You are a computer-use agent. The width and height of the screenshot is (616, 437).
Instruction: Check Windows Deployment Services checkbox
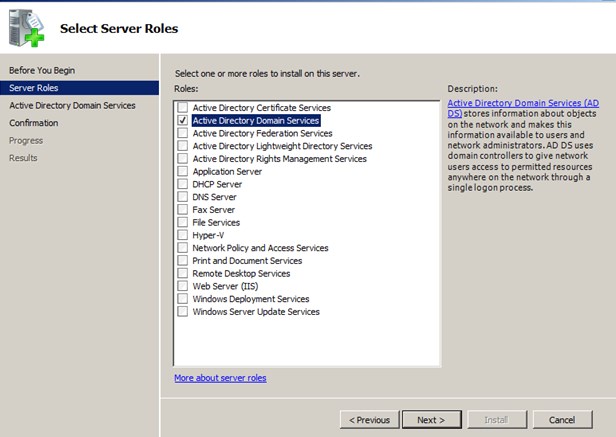(182, 299)
